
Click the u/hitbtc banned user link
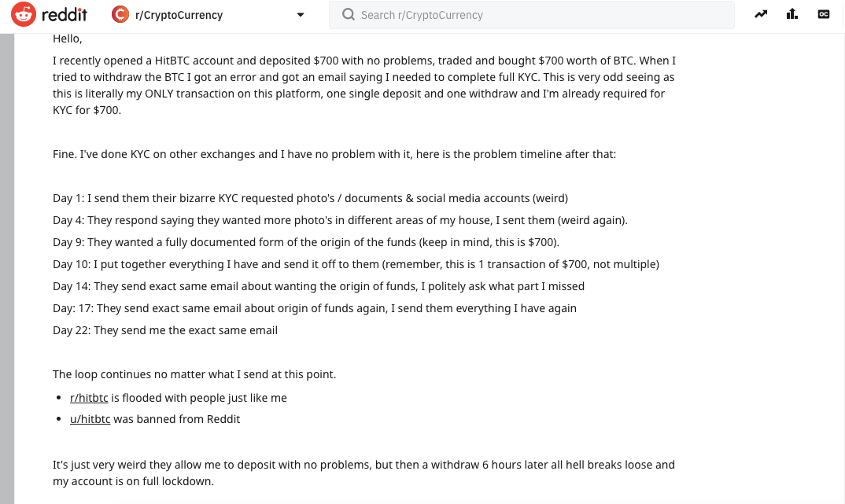click(x=90, y=418)
